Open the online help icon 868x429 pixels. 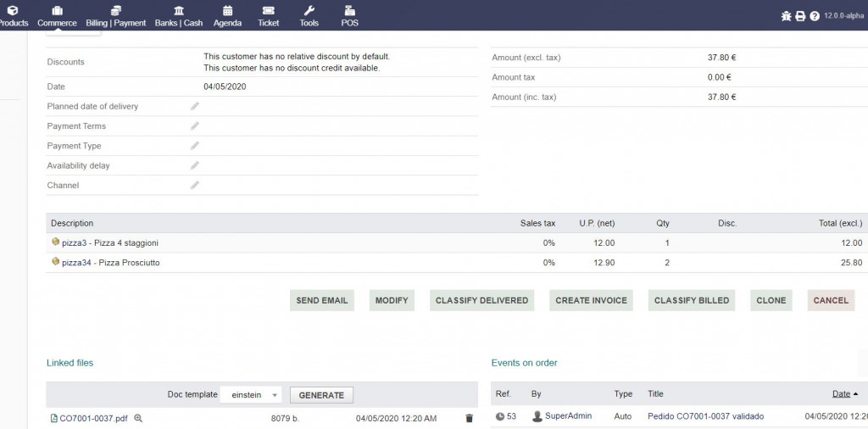815,16
